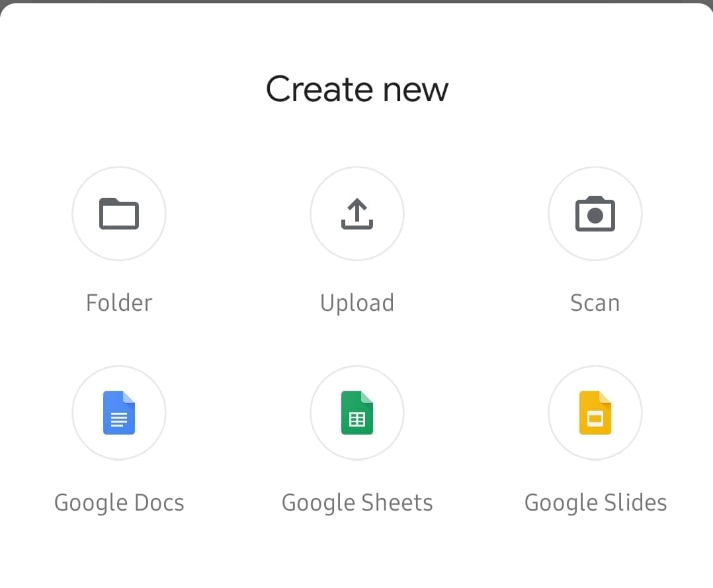This screenshot has width=713, height=588.
Task: Tap the Google Docs label
Action: click(x=119, y=502)
